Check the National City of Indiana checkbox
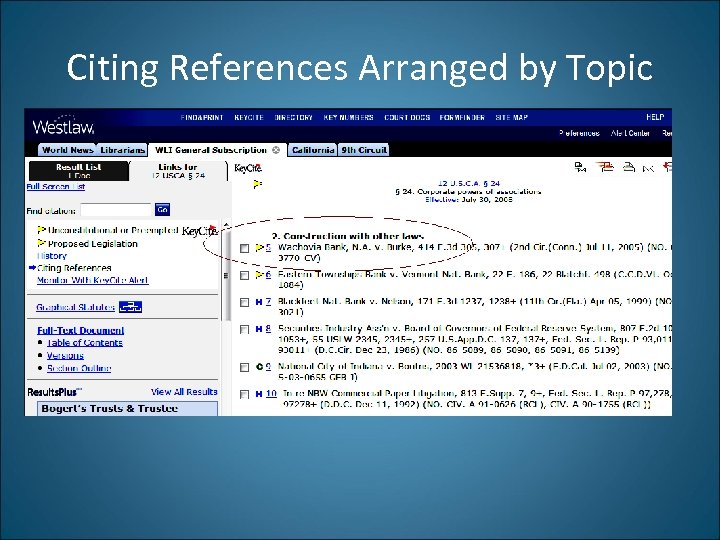 click(245, 367)
